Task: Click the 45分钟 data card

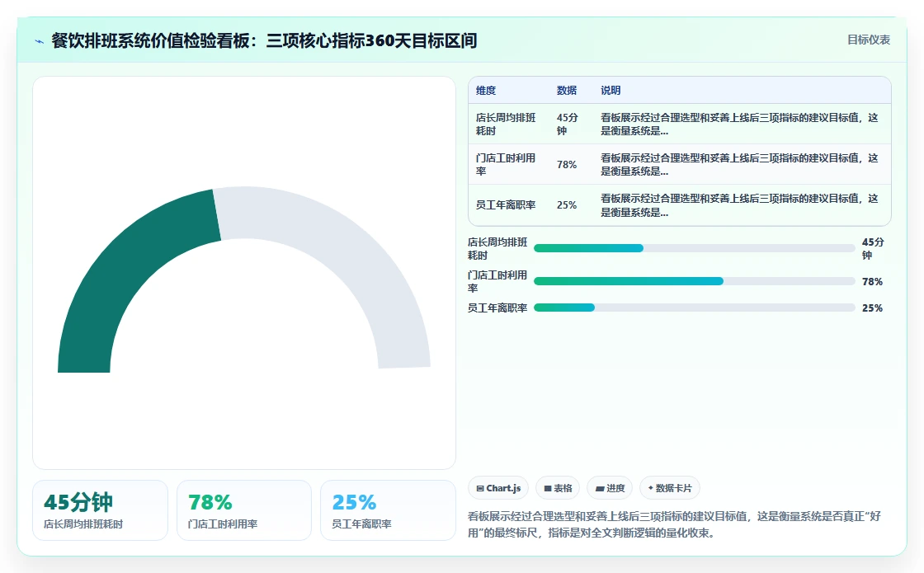Action: [100, 510]
